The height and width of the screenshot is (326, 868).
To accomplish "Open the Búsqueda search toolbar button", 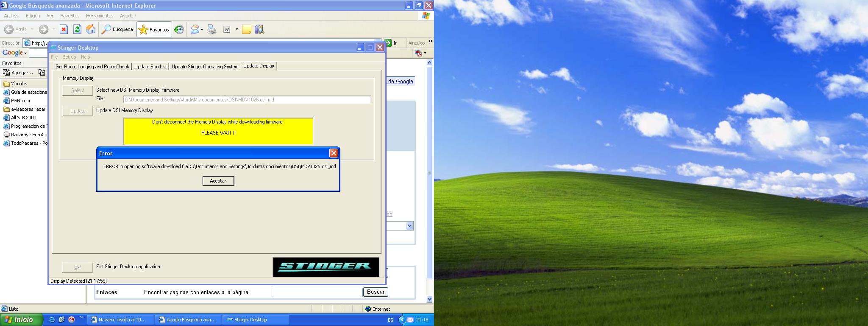I will pyautogui.click(x=117, y=29).
